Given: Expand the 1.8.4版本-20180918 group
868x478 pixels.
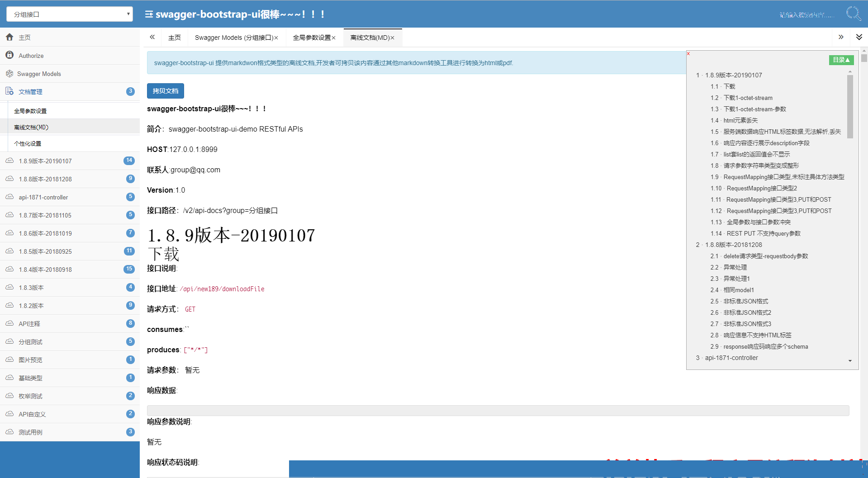Looking at the screenshot, I should pyautogui.click(x=70, y=270).
